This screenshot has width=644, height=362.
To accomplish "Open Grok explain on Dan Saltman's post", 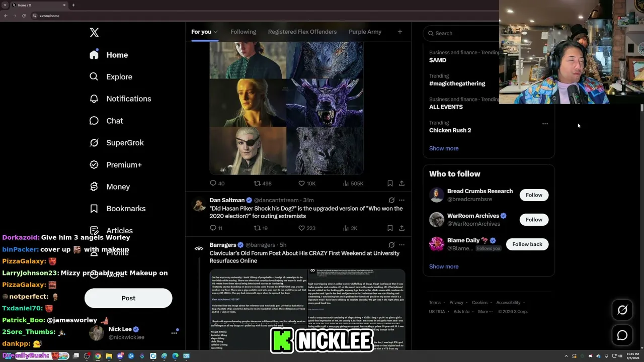I will [391, 200].
